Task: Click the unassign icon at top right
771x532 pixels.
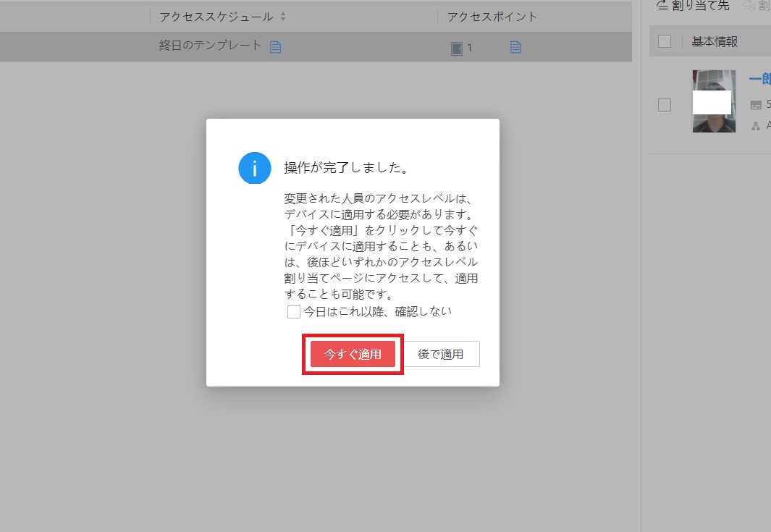Action: click(749, 6)
